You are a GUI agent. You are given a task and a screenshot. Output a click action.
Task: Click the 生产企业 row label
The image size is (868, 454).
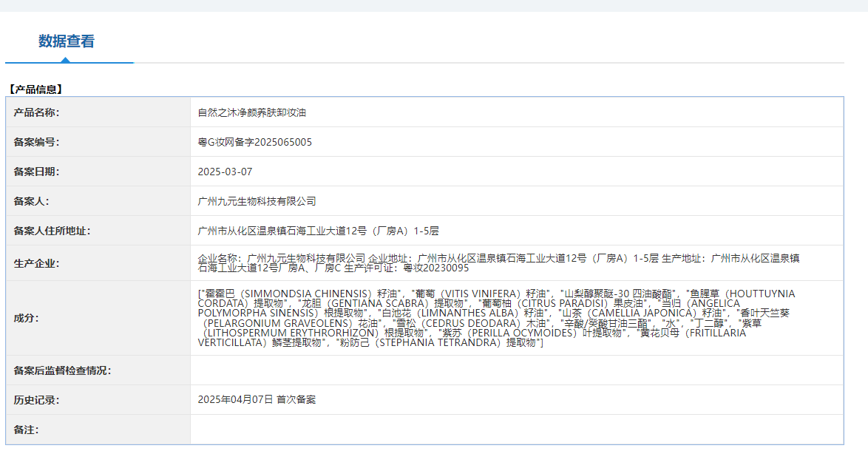[x=36, y=263]
